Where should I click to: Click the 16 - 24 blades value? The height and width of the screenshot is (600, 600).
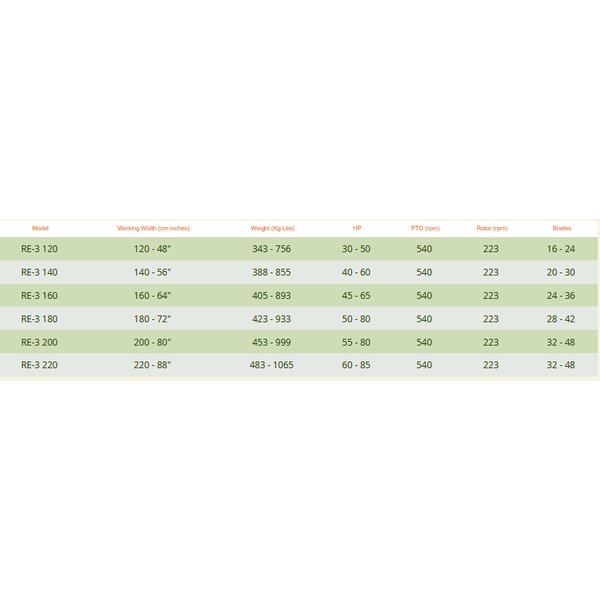[561, 249]
